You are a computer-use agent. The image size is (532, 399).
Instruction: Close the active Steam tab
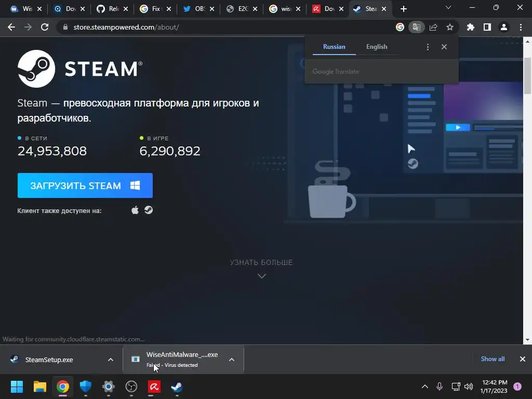(x=384, y=9)
